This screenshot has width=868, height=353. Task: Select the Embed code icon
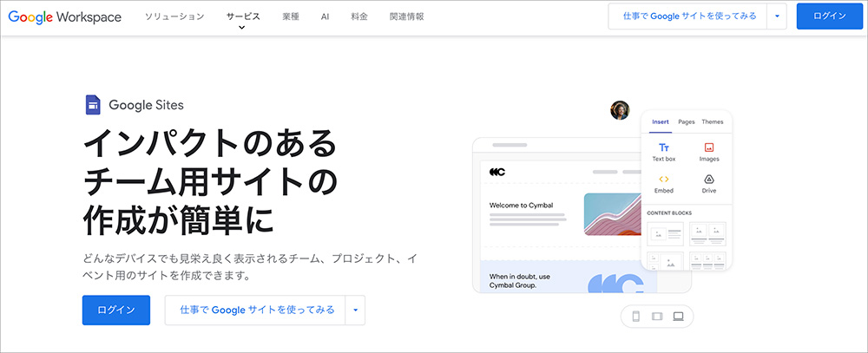664,180
